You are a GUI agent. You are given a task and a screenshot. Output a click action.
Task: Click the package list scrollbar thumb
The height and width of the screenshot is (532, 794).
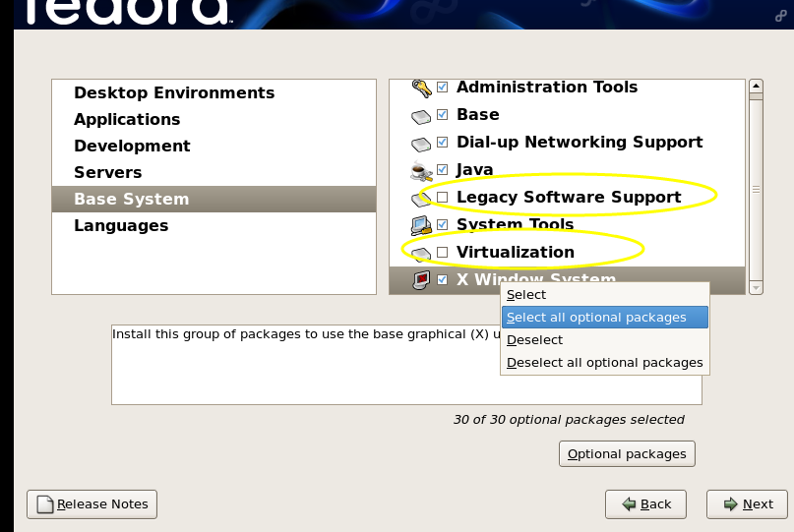coord(756,190)
